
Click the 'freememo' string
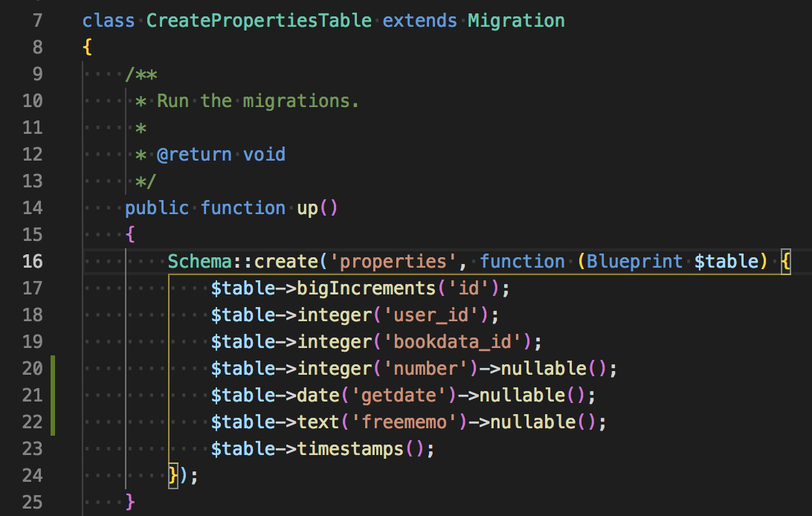(404, 422)
